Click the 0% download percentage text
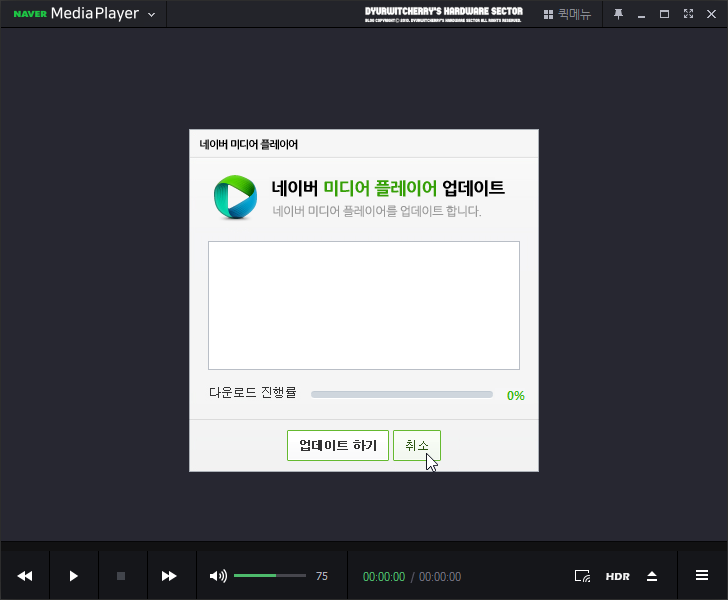The image size is (728, 600). coord(515,395)
